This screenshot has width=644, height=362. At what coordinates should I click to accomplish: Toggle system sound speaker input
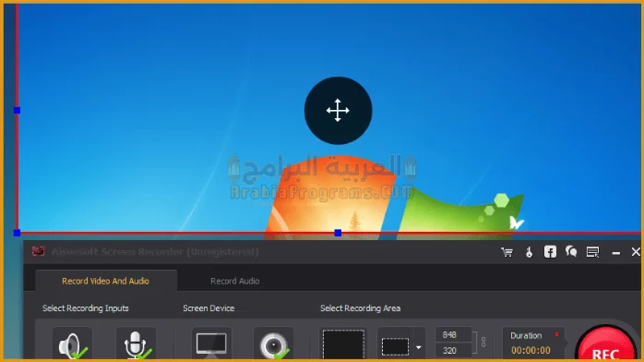(72, 344)
